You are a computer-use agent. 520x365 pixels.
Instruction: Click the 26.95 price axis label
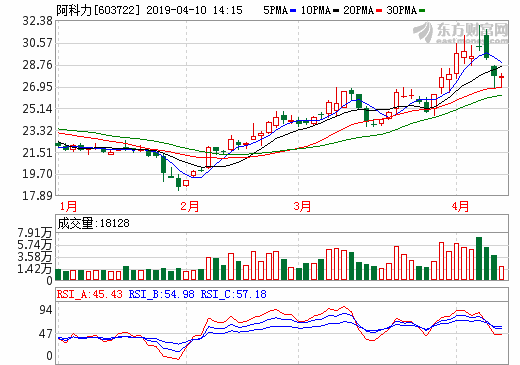(38, 87)
